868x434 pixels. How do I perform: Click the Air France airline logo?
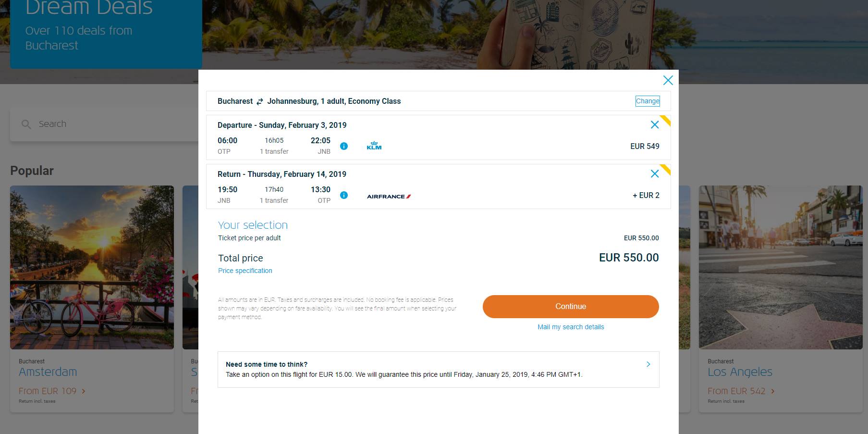pos(389,196)
